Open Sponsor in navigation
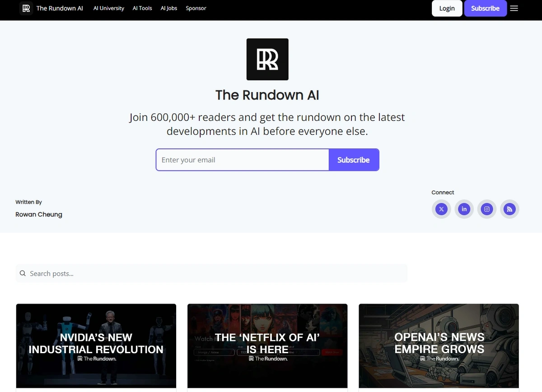 (196, 8)
